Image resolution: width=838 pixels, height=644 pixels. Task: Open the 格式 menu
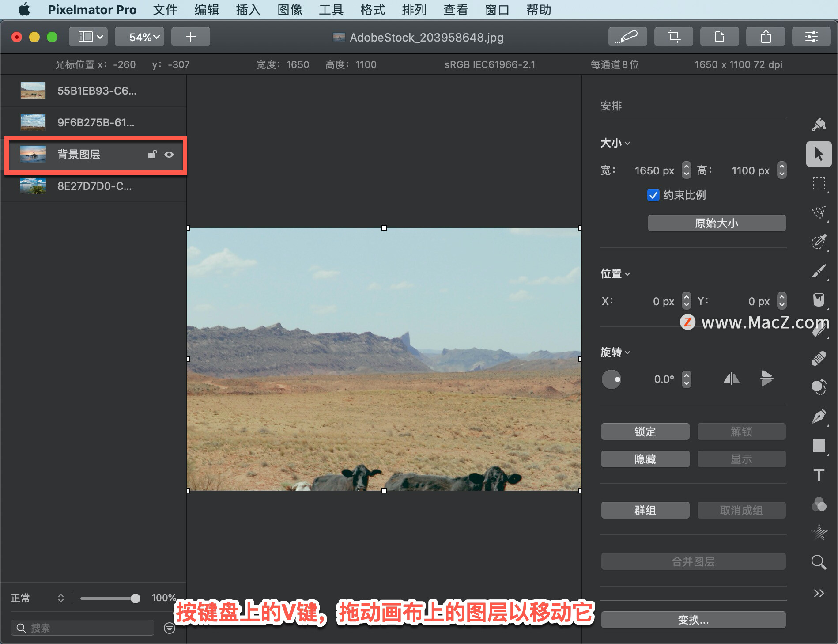point(373,10)
